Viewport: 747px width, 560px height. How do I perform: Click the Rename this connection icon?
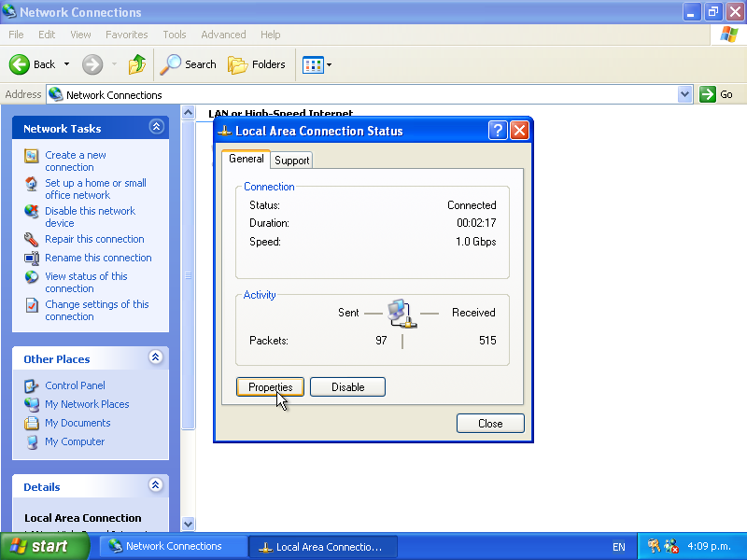pyautogui.click(x=32, y=259)
